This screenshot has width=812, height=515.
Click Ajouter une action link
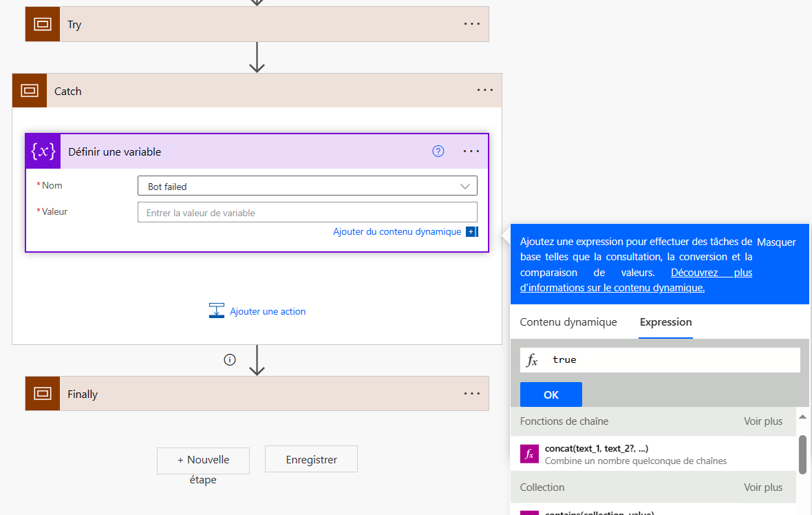coord(268,311)
